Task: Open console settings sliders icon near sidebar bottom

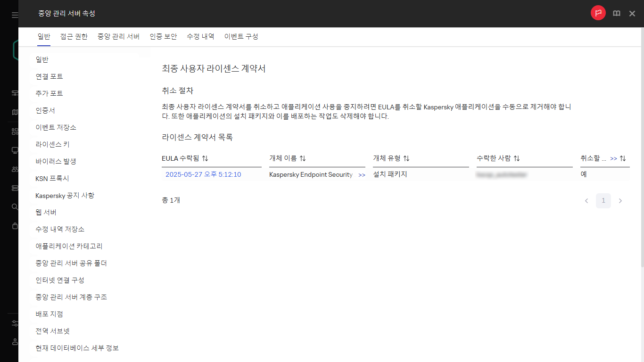Action: [14, 323]
